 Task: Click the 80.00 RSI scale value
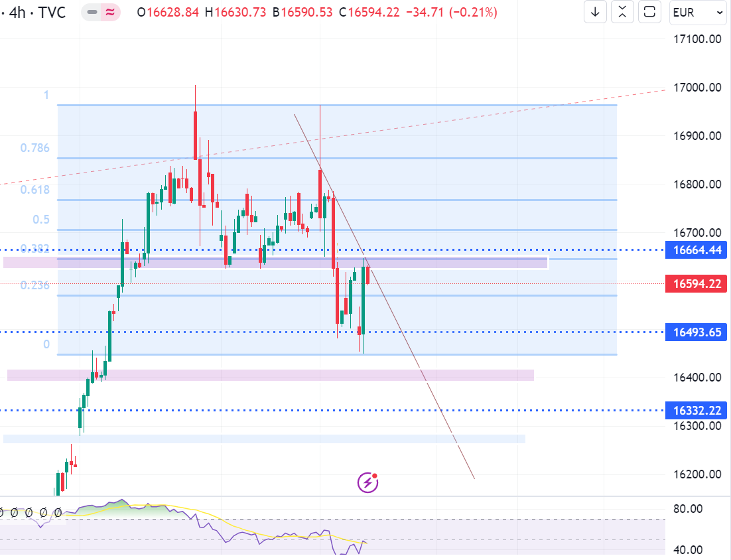(688, 509)
